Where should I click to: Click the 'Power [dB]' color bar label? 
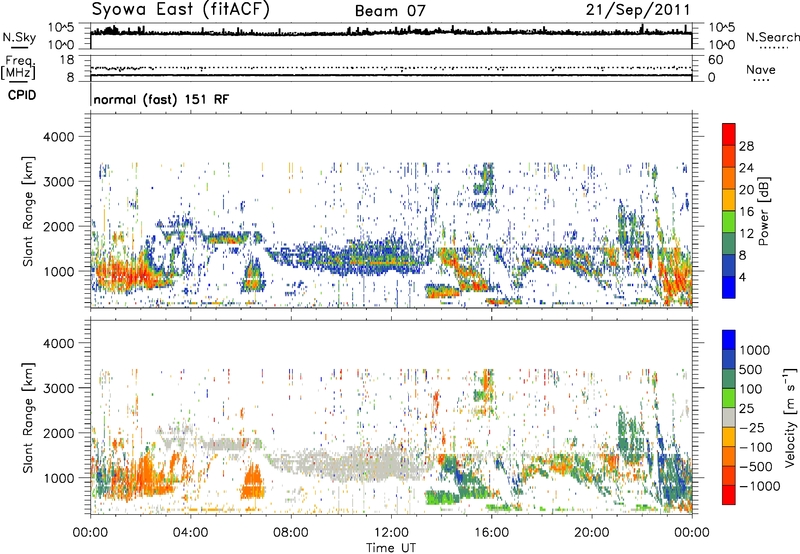tap(763, 211)
